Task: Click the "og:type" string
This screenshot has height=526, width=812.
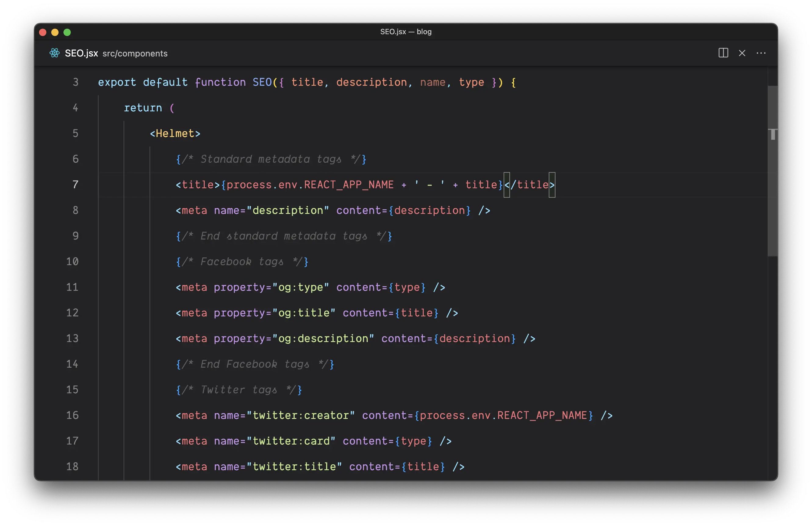Action: click(x=300, y=287)
